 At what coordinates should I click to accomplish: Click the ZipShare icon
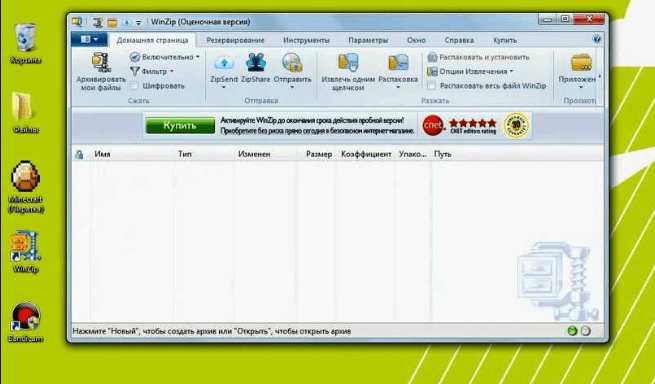point(256,63)
